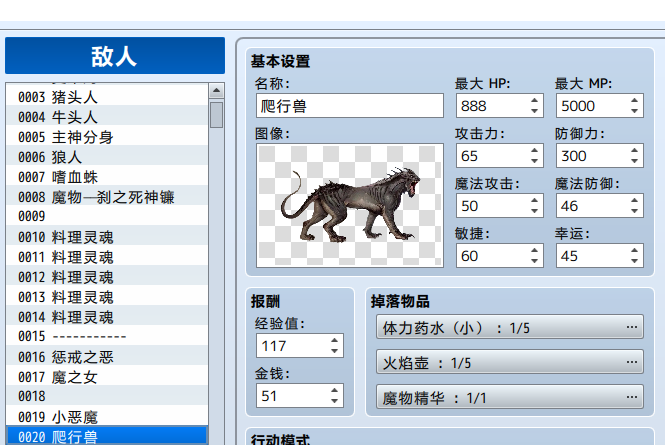Increase 最大 MP with up arrow
665x445 pixels.
tap(634, 101)
